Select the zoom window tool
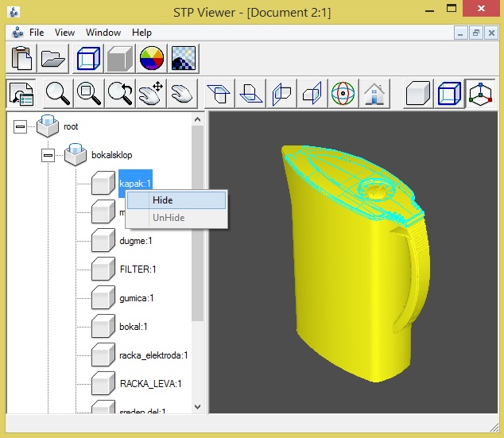The height and width of the screenshot is (438, 504). [x=89, y=94]
